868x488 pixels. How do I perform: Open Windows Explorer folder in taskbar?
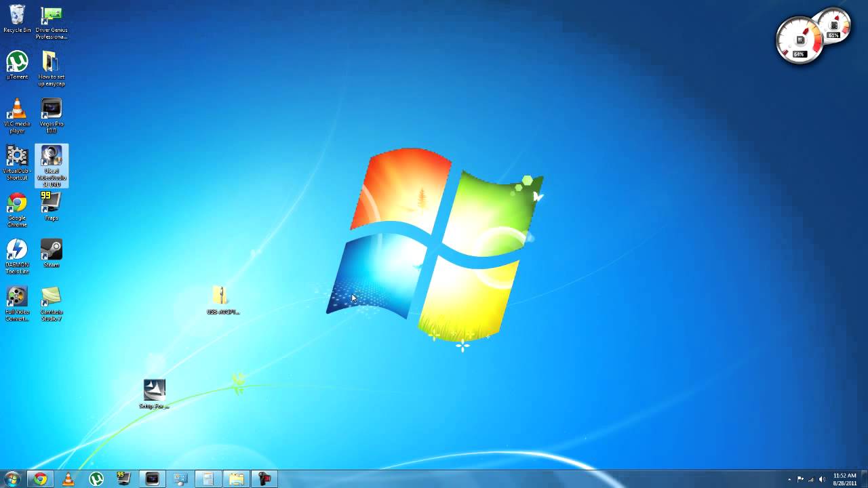tap(236, 479)
